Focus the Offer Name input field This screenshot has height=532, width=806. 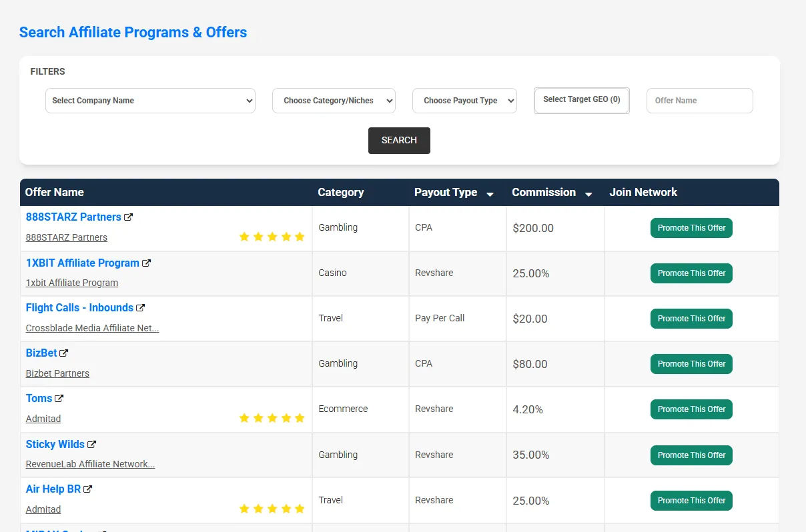700,101
